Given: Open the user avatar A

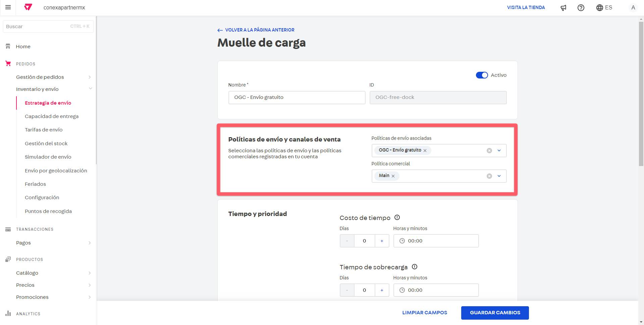Looking at the screenshot, I should (633, 7).
